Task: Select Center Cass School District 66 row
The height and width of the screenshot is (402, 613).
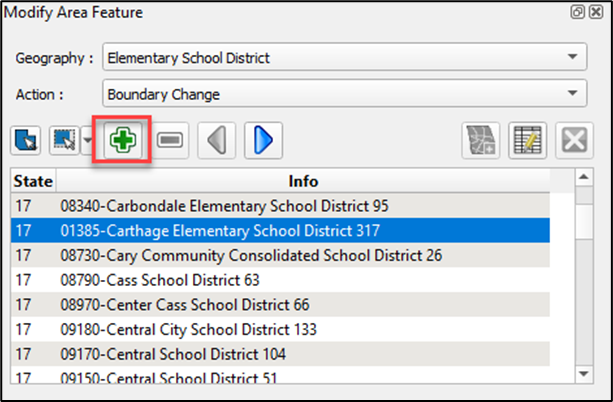Action: click(x=185, y=304)
